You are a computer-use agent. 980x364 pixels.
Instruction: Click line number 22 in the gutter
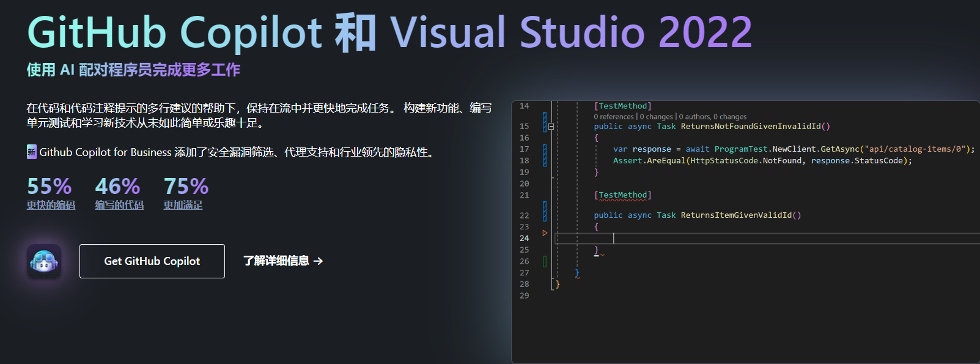(525, 215)
